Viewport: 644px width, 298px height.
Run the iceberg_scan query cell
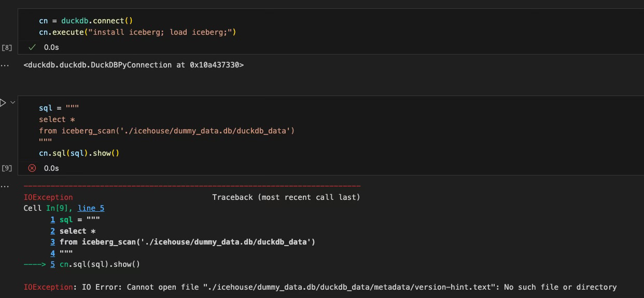3,103
